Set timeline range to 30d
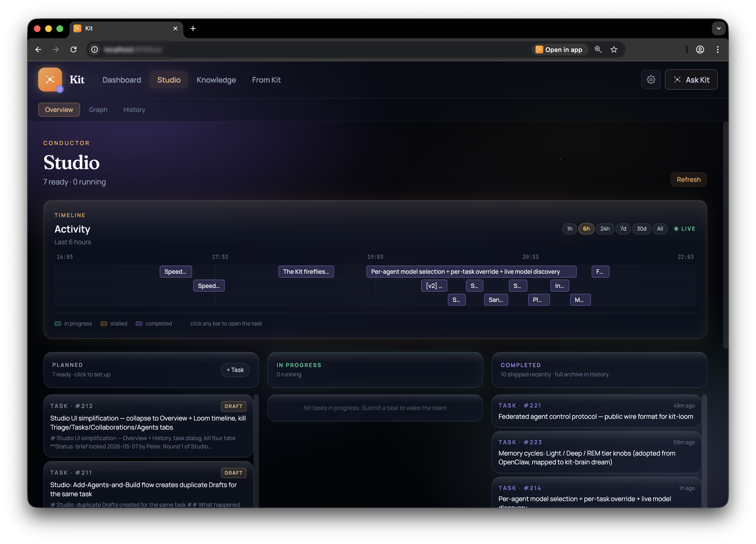Viewport: 756px width, 544px height. coord(641,229)
